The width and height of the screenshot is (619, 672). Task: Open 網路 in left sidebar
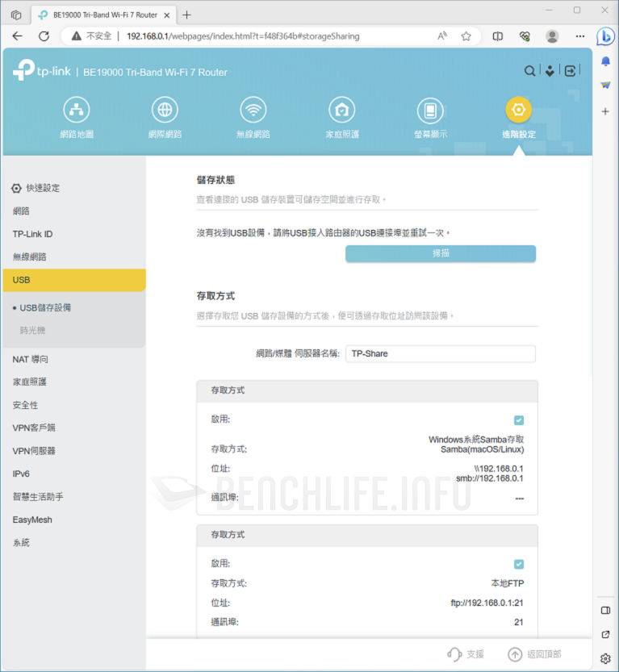[x=21, y=211]
